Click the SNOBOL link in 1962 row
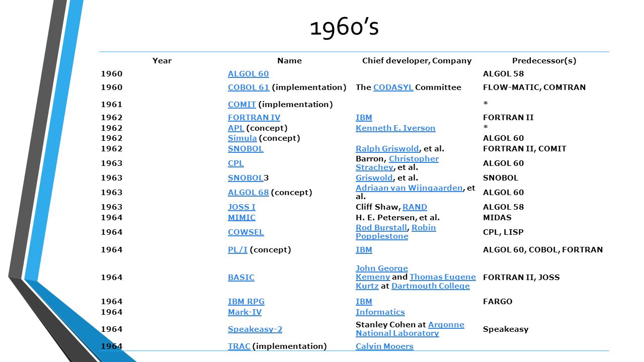Image resolution: width=644 pixels, height=362 pixels. coord(246,149)
